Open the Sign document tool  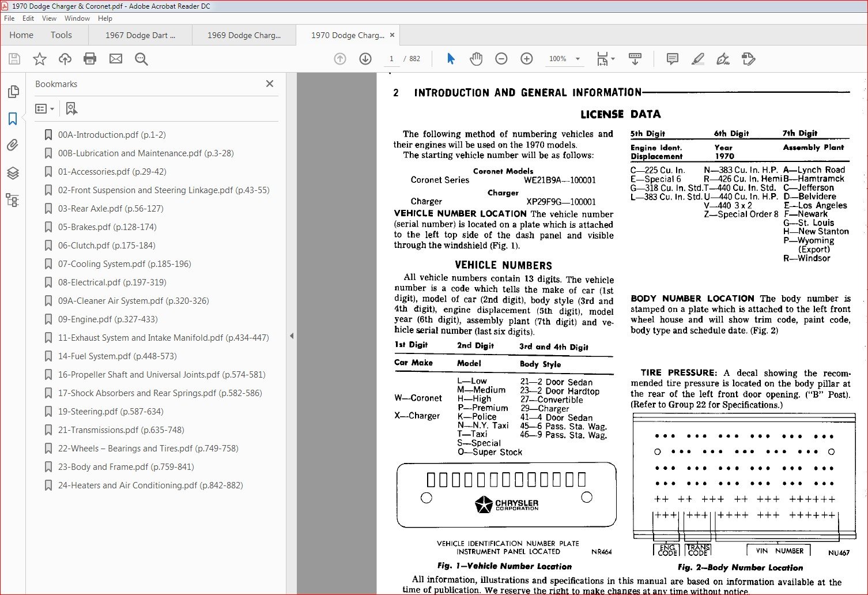(723, 59)
